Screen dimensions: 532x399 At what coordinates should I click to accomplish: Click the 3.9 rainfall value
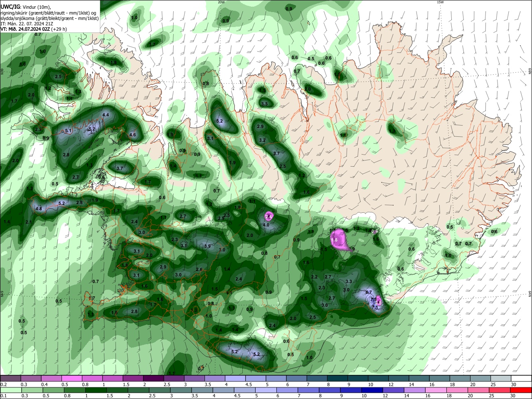pos(207,246)
